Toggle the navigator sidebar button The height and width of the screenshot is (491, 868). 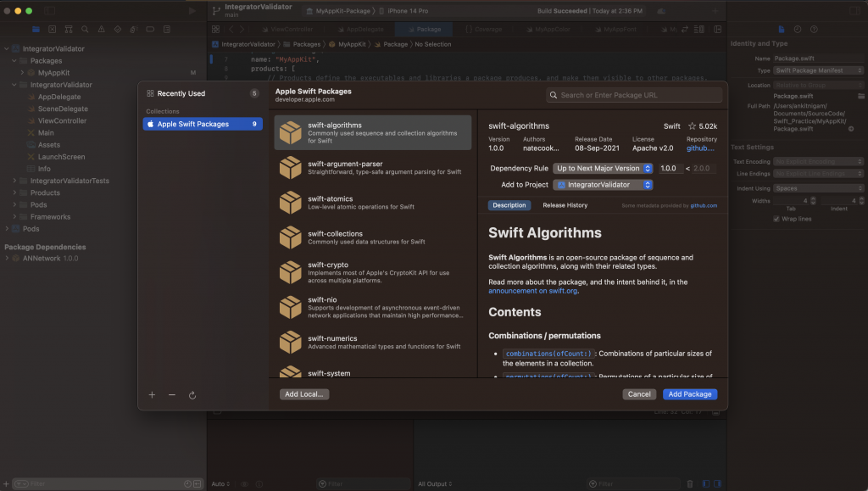click(x=50, y=10)
